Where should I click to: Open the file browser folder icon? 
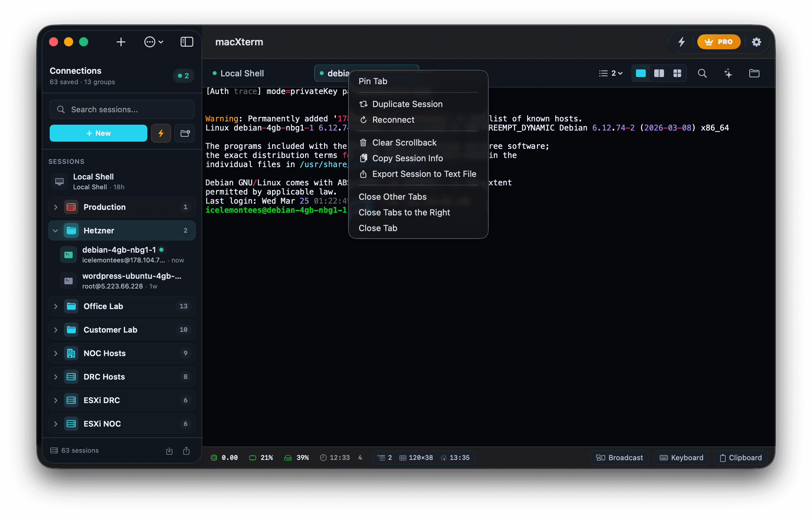coord(754,73)
